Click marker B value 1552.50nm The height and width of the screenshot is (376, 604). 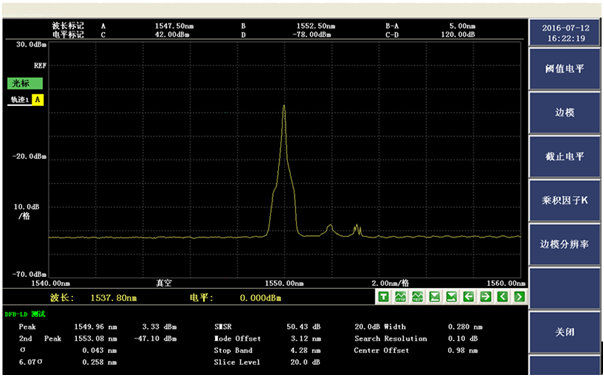pyautogui.click(x=315, y=26)
